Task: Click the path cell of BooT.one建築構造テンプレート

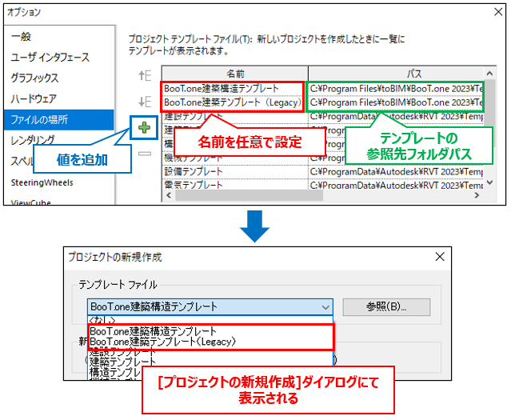Action: (x=396, y=89)
